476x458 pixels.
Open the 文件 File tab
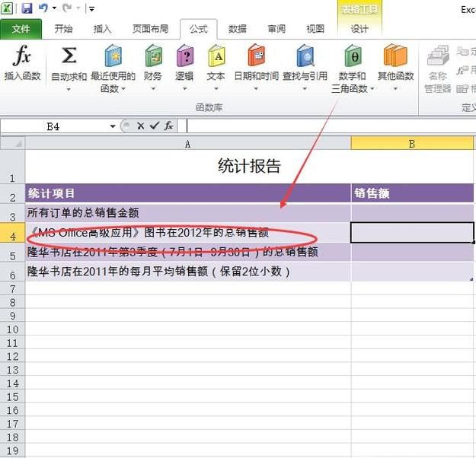(x=21, y=29)
